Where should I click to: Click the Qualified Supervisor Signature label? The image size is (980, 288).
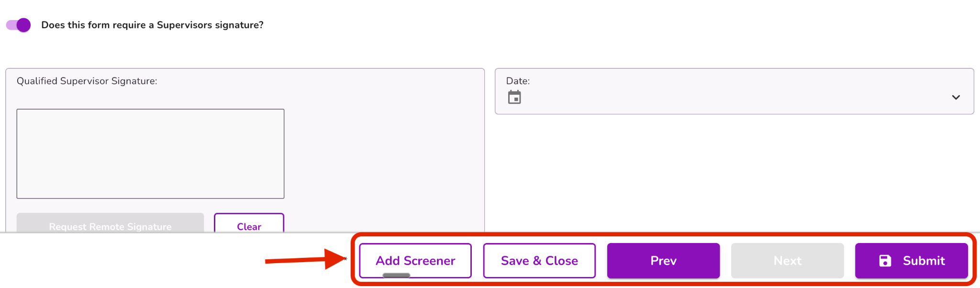(87, 81)
